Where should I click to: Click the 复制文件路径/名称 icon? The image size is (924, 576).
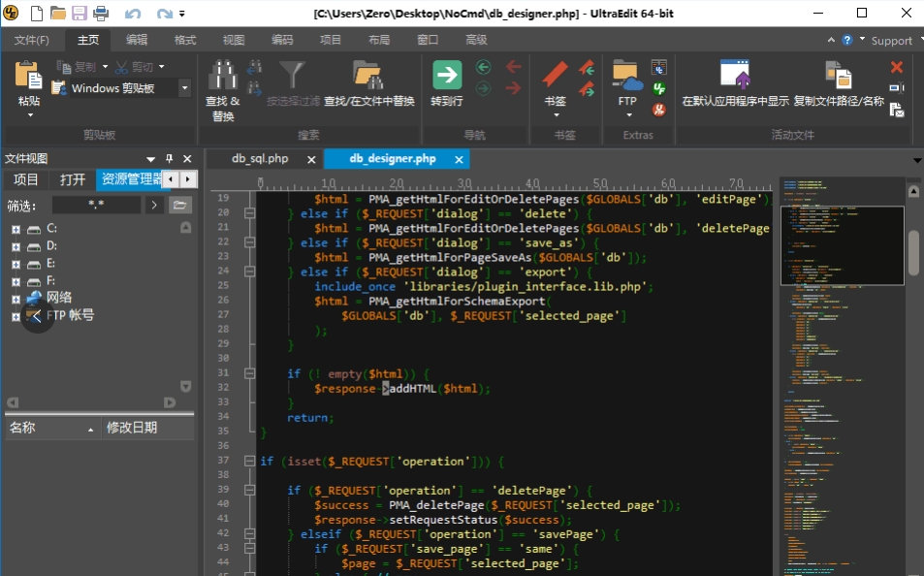[838, 76]
